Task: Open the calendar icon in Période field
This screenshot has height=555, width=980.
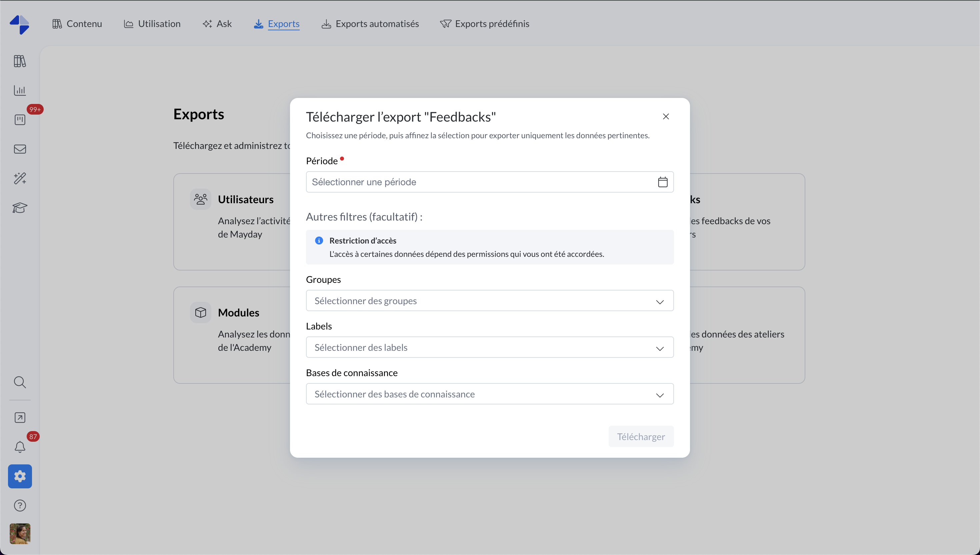Action: click(662, 182)
